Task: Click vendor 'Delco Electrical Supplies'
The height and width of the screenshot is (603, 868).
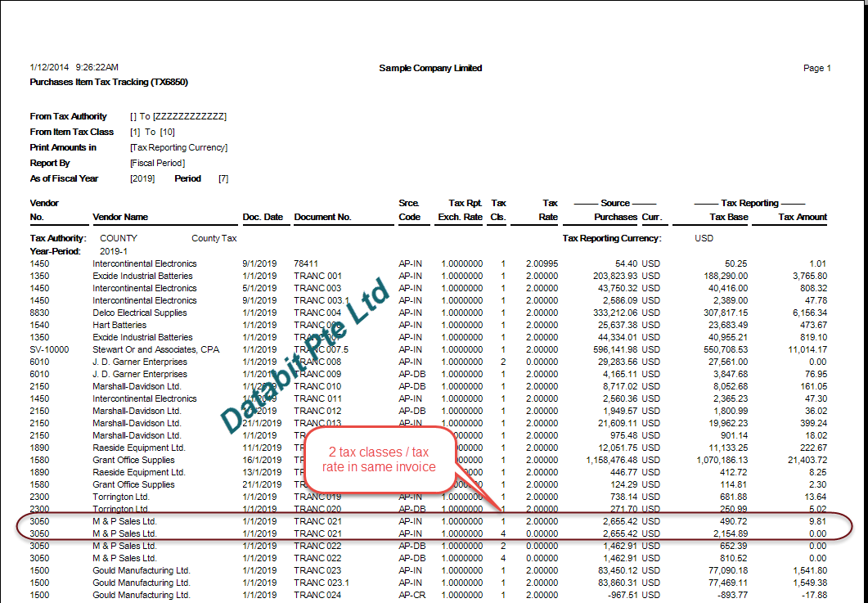Action: [140, 313]
